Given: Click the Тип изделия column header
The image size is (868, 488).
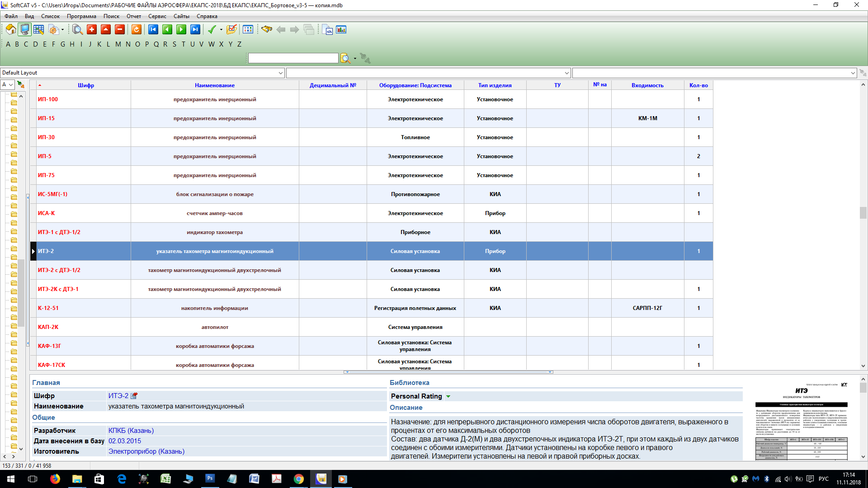Looking at the screenshot, I should [495, 85].
